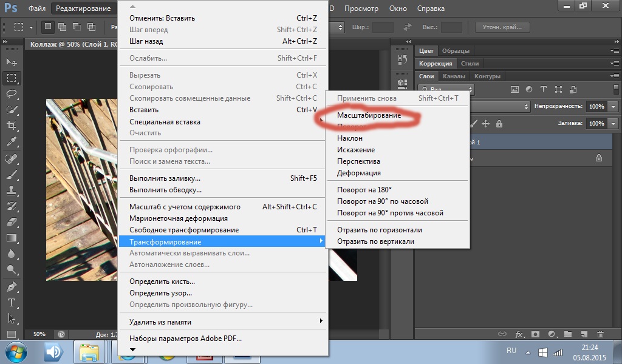
Task: Open the Adjustments panel options menu
Action: pos(615,63)
